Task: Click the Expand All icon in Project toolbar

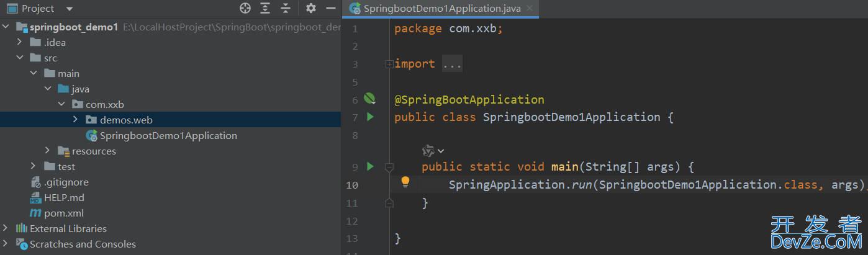Action: click(265, 8)
